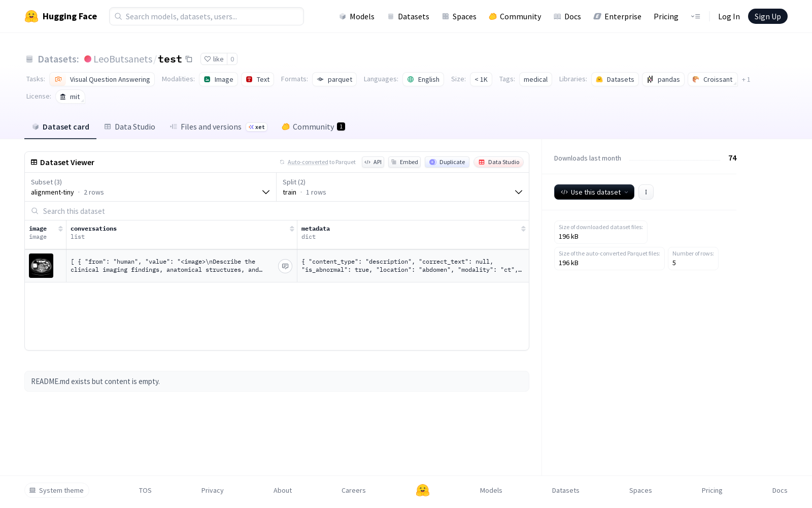Open the Pricing footer link
Screen dimensions: 812x508
coord(712,490)
